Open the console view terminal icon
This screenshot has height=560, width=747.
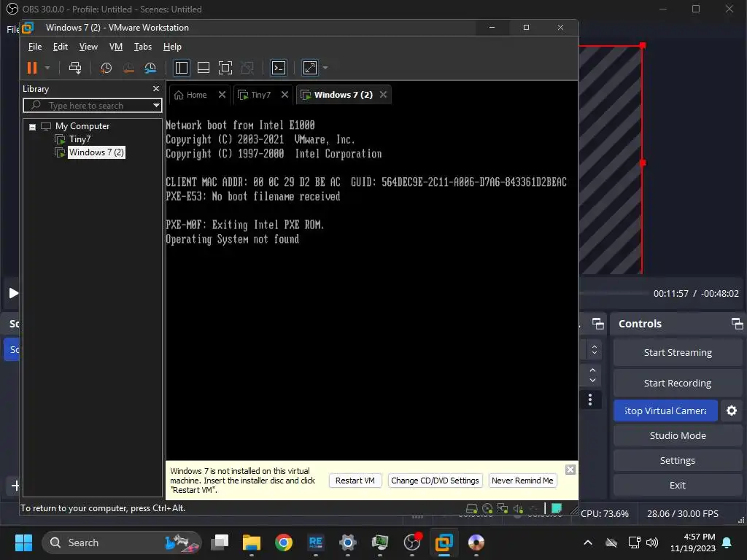pyautogui.click(x=279, y=68)
